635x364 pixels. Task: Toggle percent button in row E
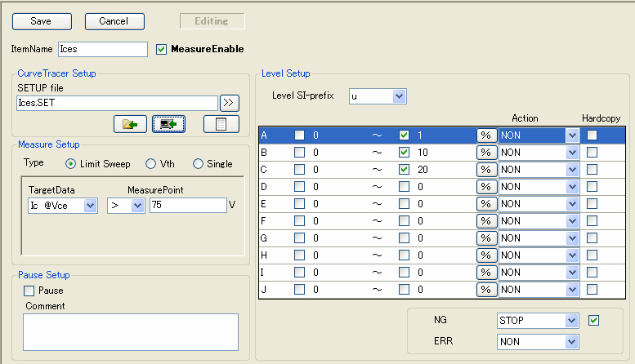click(x=486, y=204)
